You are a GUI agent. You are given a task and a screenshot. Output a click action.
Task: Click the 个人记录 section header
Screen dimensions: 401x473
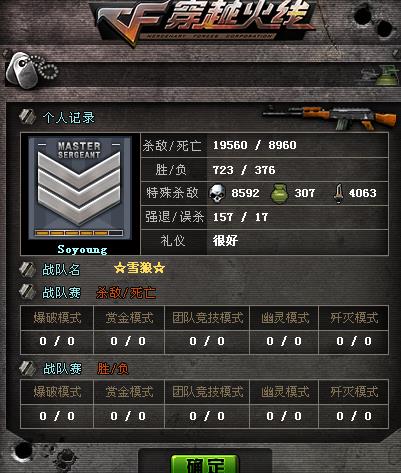(x=69, y=117)
